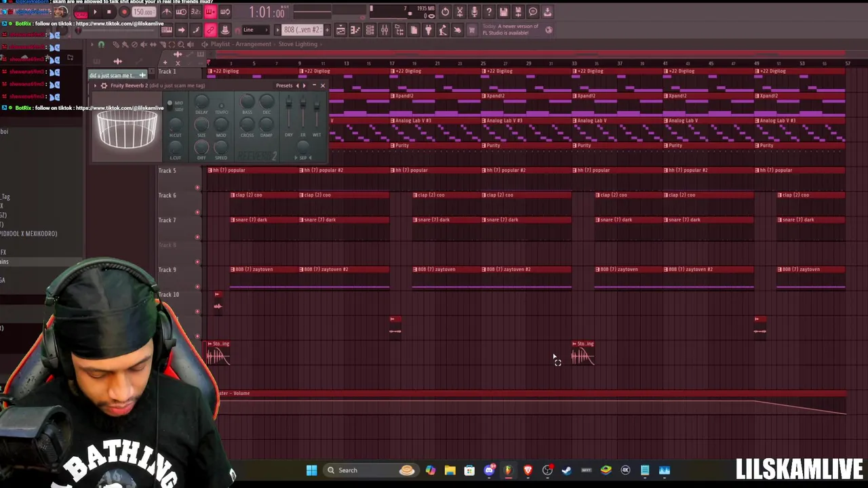Toggle wait for input before playing

point(181,12)
